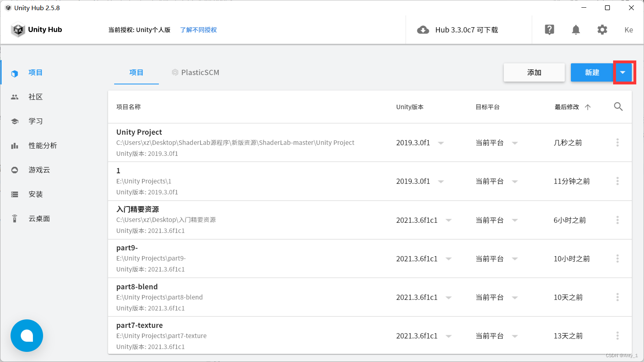Click the Ke account avatar
The width and height of the screenshot is (644, 362).
pos(629,30)
